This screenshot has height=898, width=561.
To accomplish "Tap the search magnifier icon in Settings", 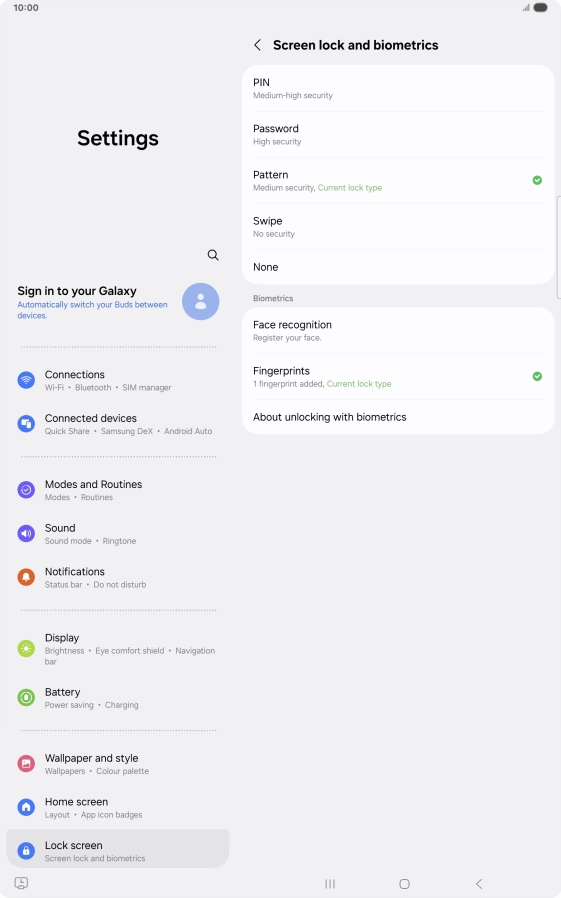I will tap(213, 255).
